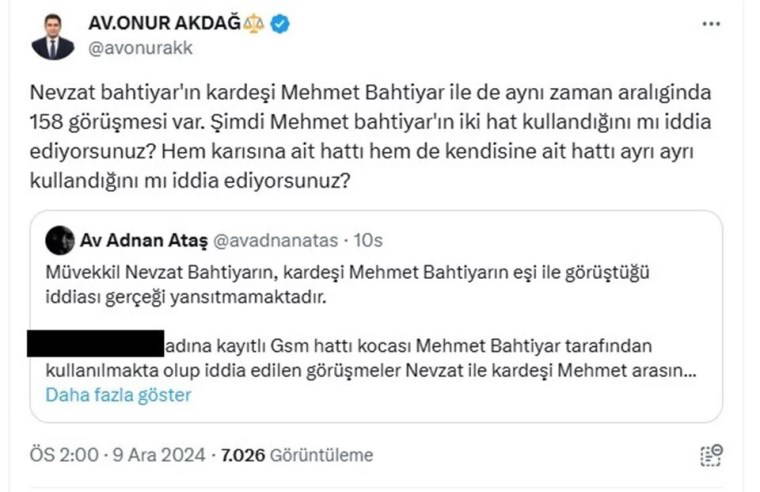Click the dotted-square icon beside view count
Image resolution: width=760 pixels, height=492 pixels.
coord(711,455)
